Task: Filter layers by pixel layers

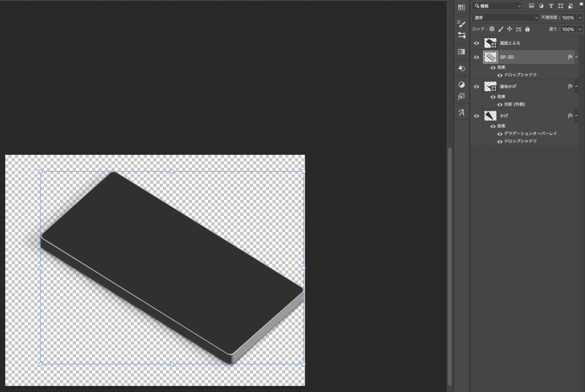Action: [531, 6]
